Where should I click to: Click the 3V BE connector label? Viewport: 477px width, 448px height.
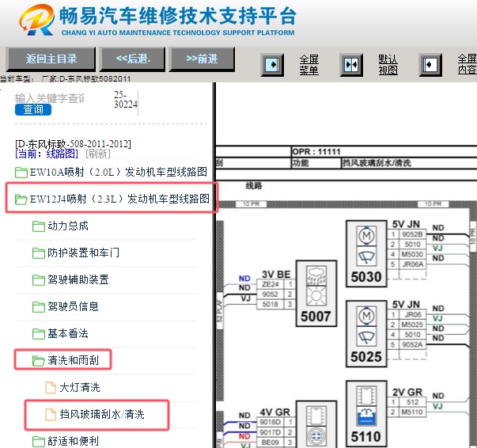[276, 274]
